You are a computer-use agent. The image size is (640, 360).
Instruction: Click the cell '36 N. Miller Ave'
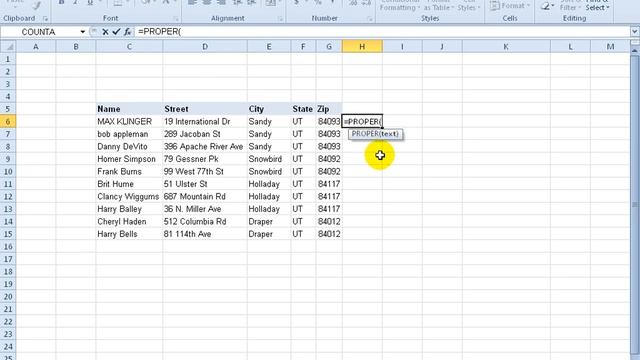205,209
